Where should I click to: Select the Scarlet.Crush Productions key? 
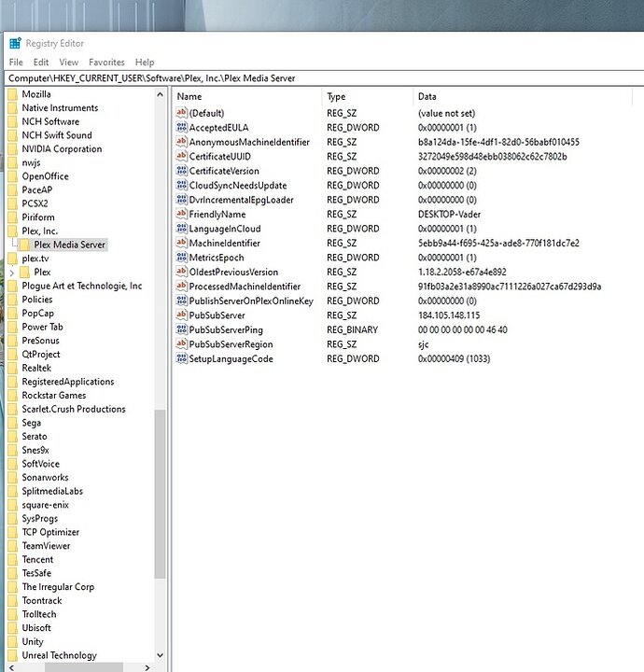point(74,410)
